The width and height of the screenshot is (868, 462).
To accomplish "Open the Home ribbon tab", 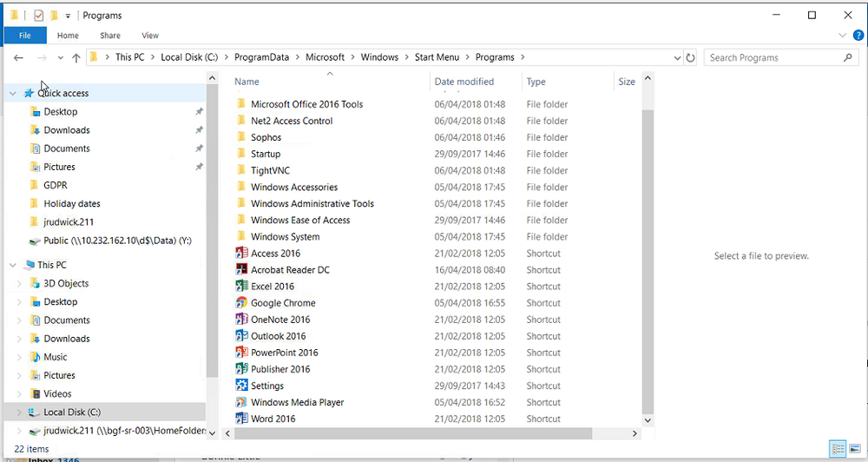I will (68, 36).
